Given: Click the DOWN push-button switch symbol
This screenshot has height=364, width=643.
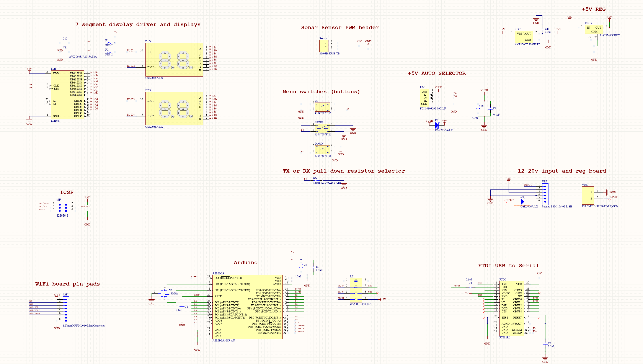Looking at the screenshot, I should coord(322,150).
